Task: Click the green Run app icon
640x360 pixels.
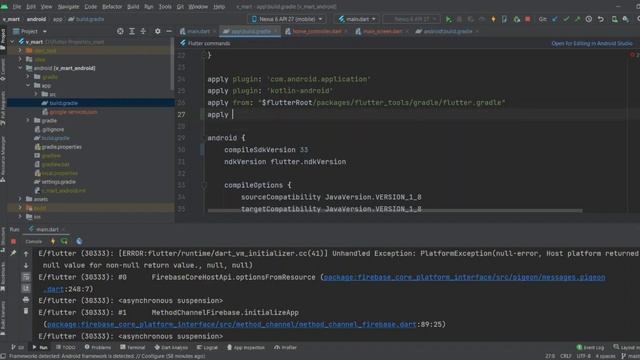Action: [x=449, y=19]
